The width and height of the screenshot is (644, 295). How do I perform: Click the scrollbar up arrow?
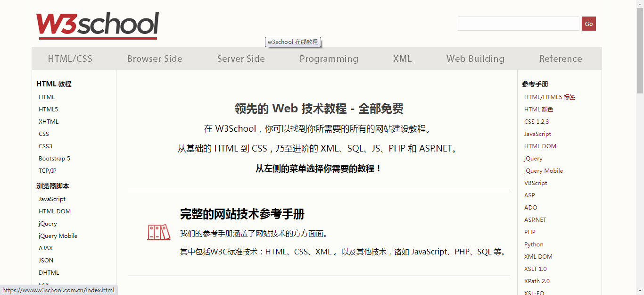tap(640, 4)
